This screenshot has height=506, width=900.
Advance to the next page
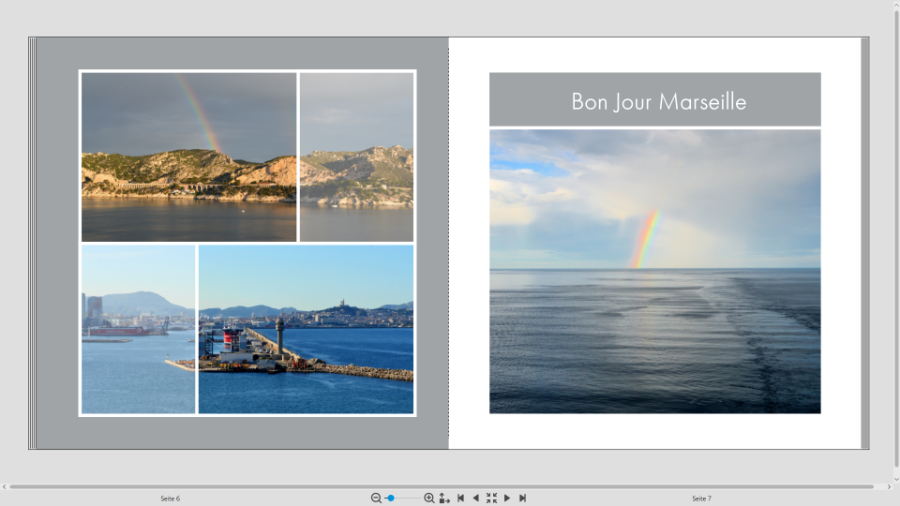coord(507,498)
